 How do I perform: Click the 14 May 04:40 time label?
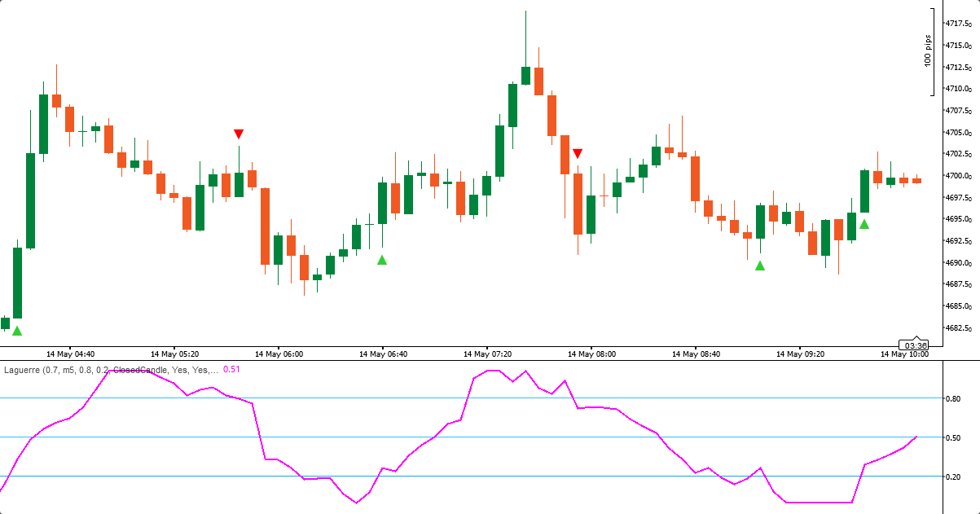(x=71, y=354)
